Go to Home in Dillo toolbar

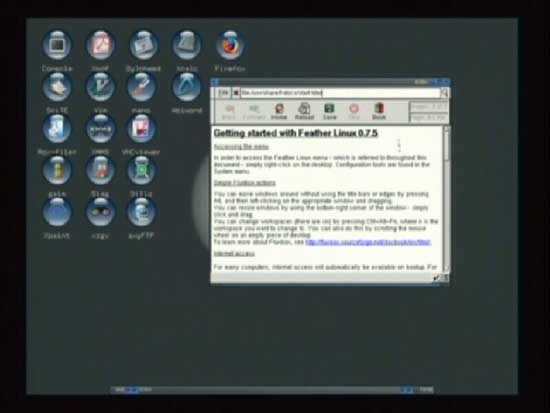tap(279, 112)
